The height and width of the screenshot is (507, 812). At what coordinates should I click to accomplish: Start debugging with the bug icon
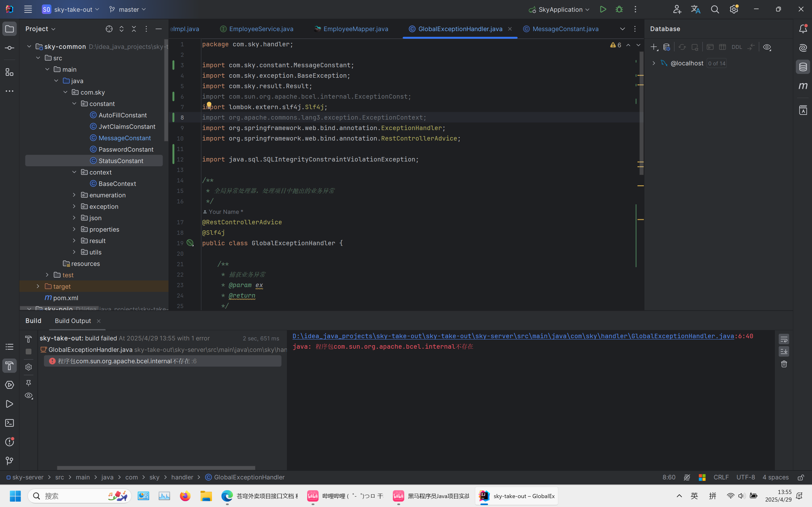tap(619, 10)
